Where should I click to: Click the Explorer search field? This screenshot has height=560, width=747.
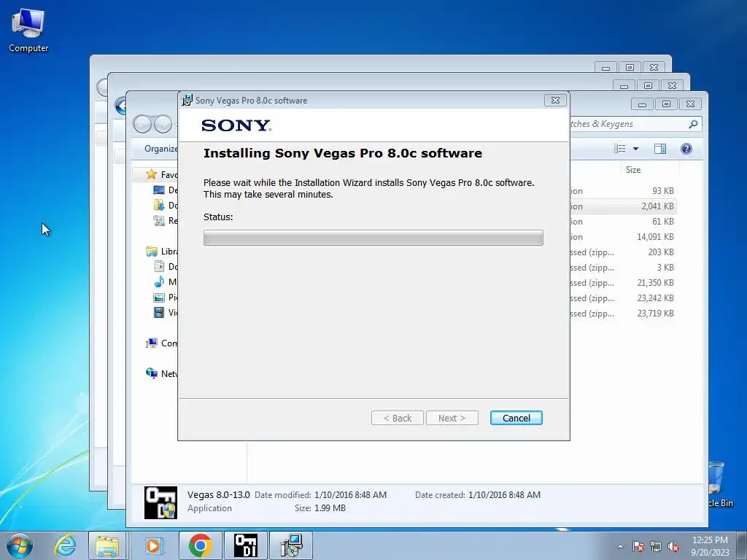pyautogui.click(x=635, y=124)
